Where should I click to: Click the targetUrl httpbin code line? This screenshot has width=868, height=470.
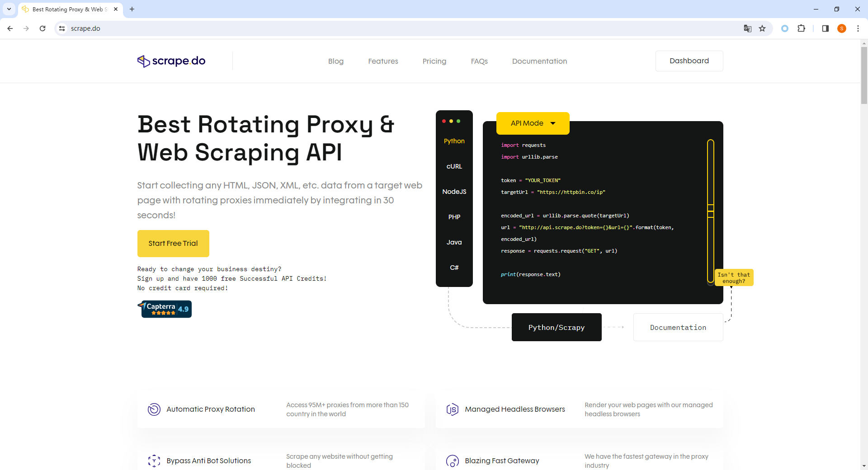(x=553, y=192)
